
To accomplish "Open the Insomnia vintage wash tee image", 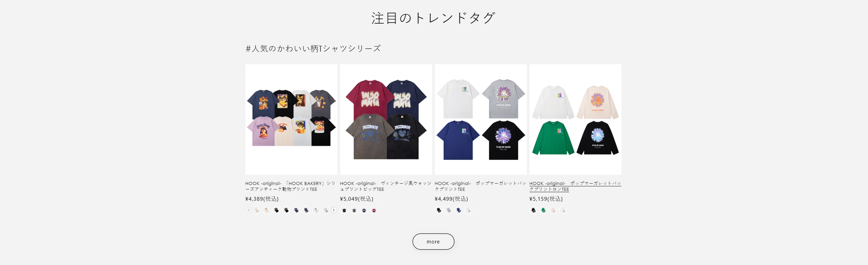I will pos(386,119).
